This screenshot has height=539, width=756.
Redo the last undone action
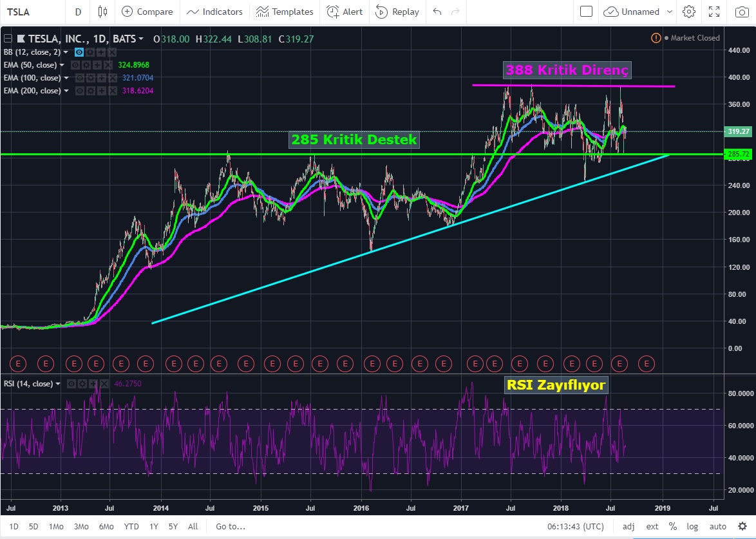(455, 12)
